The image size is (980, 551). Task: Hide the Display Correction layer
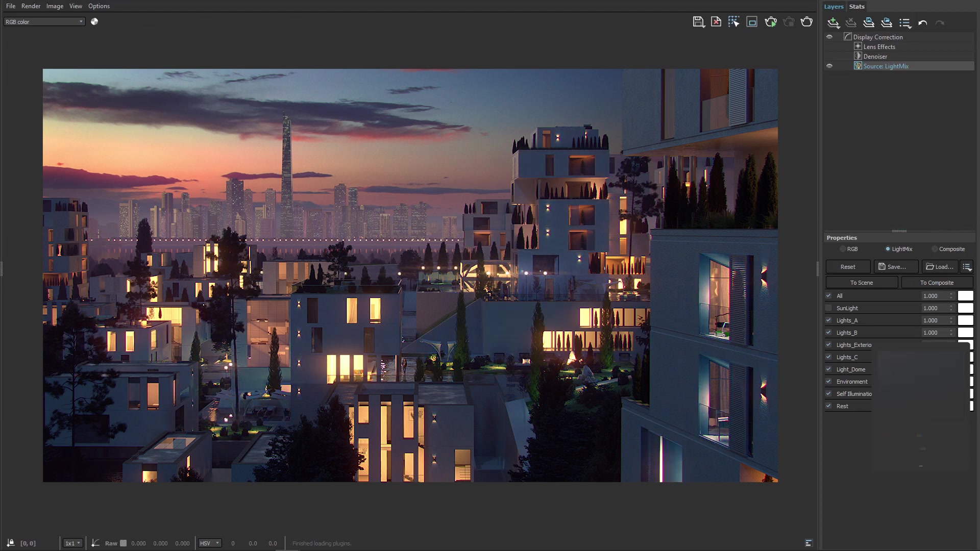[829, 37]
